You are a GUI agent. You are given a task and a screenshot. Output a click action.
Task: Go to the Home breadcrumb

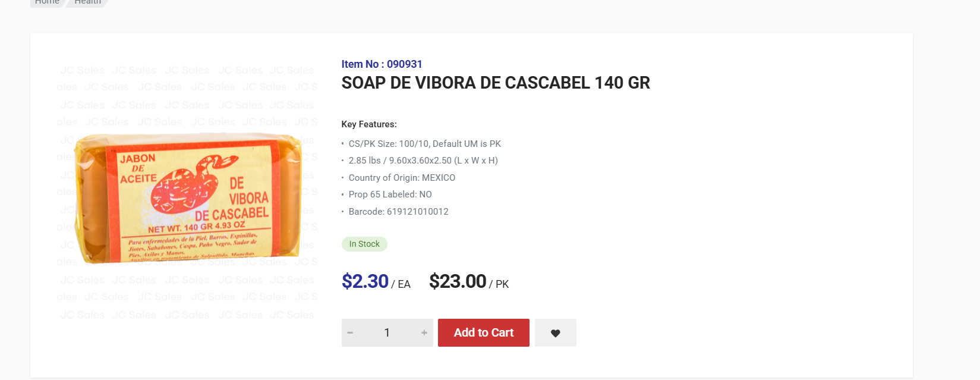pyautogui.click(x=47, y=2)
